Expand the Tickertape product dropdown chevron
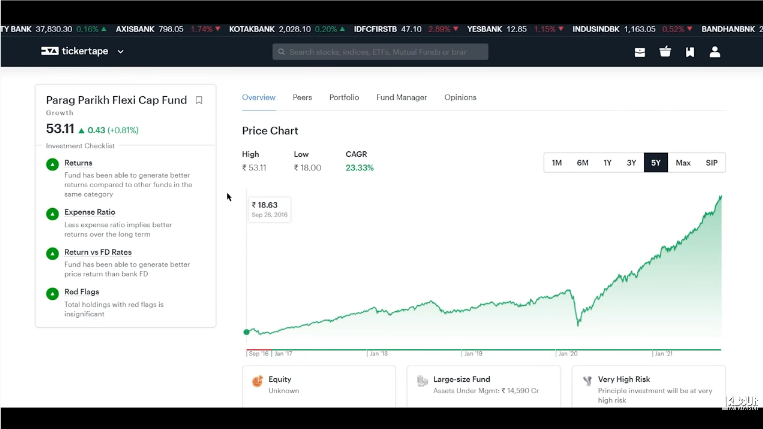Screen dimensions: 763x429 [120, 52]
